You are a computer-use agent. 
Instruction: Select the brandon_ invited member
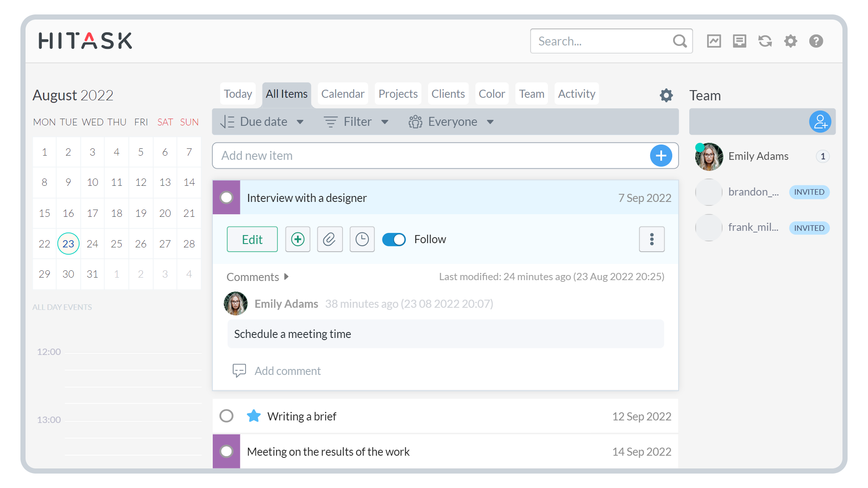coord(762,192)
